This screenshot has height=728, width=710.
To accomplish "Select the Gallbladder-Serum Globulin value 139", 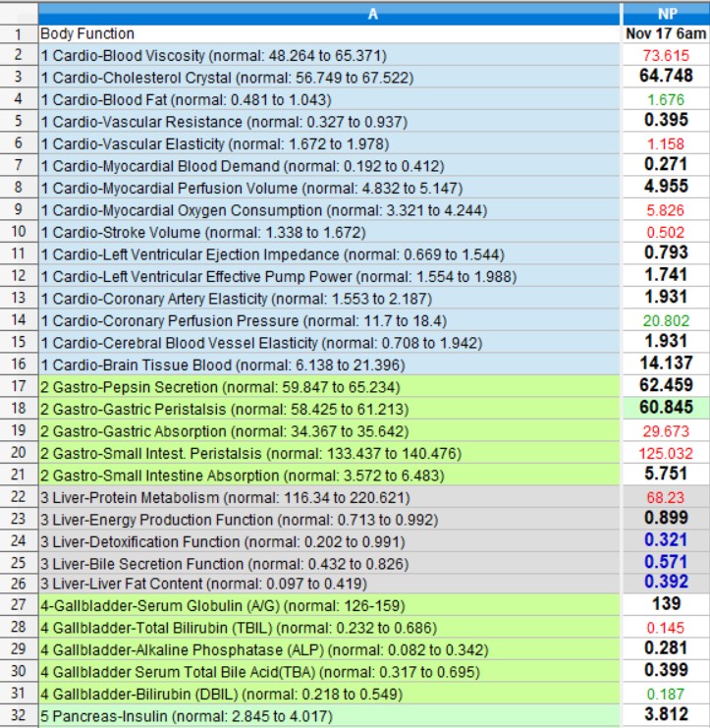I will coord(665,603).
